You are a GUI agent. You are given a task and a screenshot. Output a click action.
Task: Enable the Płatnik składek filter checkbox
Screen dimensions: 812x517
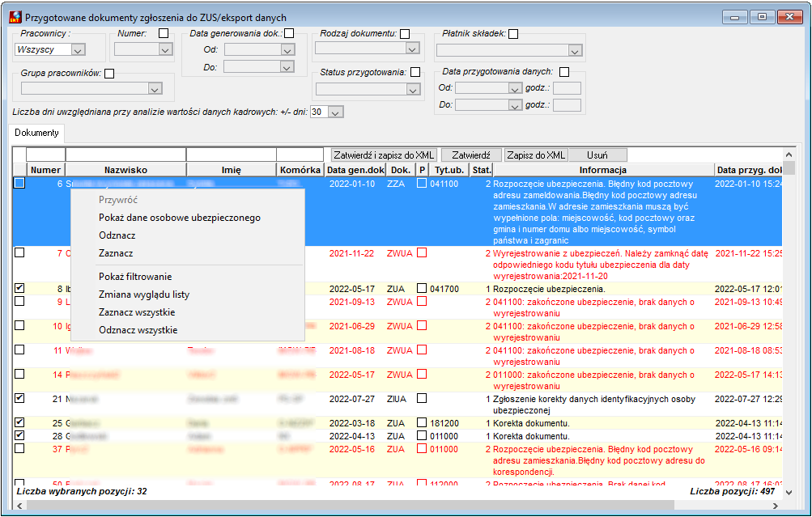pos(513,34)
